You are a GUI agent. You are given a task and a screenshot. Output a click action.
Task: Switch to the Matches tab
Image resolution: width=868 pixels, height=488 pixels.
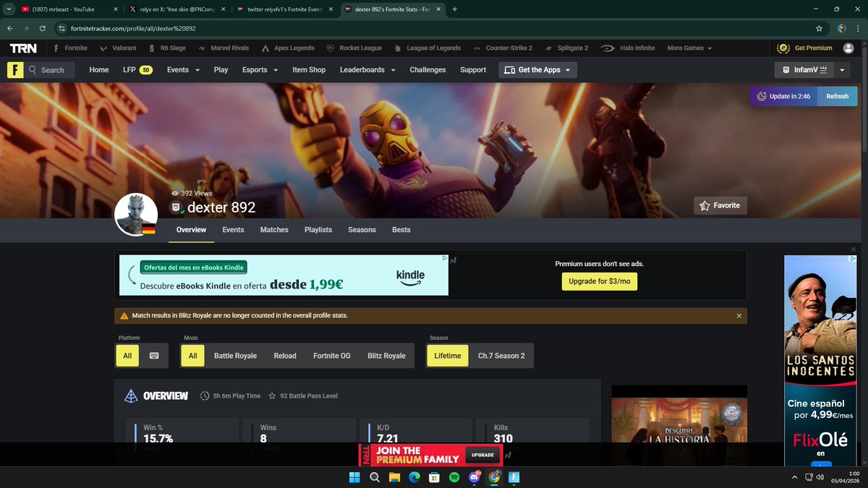coord(274,229)
